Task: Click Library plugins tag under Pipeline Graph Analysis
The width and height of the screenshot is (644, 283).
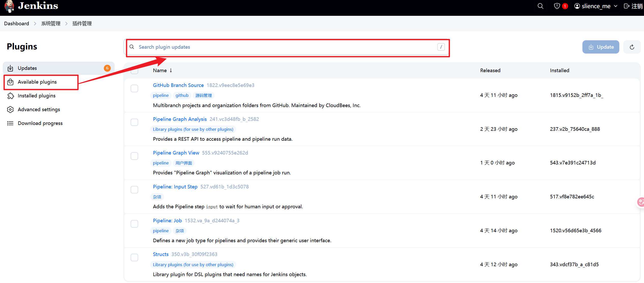Action: pos(193,129)
